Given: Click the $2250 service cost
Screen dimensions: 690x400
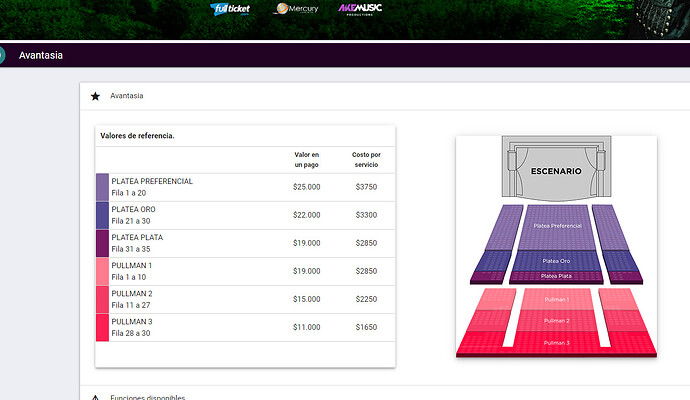Looking at the screenshot, I should pos(366,299).
